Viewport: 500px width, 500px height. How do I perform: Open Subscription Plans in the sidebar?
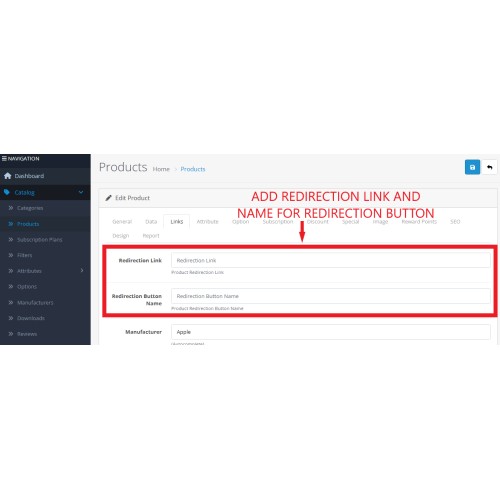(39, 239)
